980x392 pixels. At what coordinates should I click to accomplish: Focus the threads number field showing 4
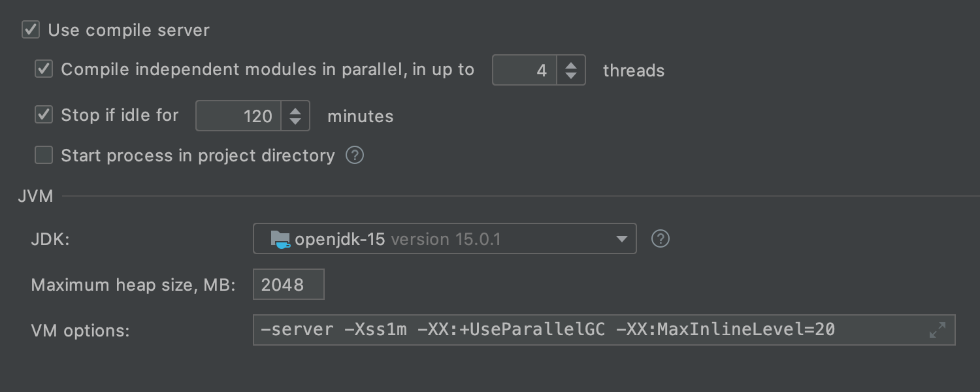point(525,70)
